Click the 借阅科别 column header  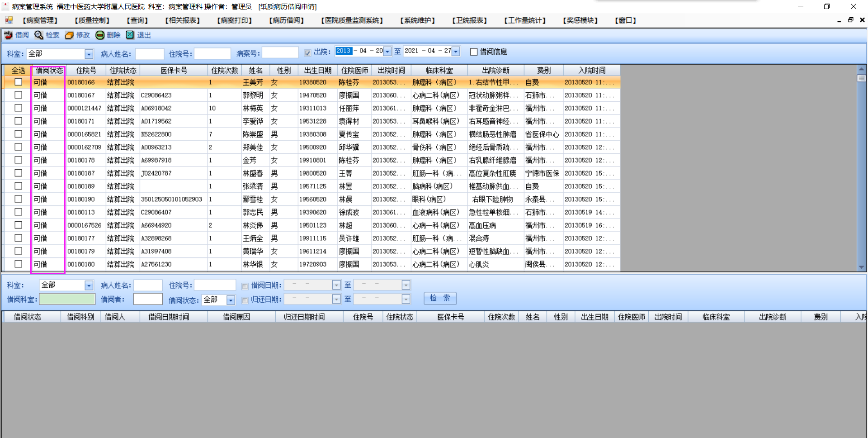[80, 317]
